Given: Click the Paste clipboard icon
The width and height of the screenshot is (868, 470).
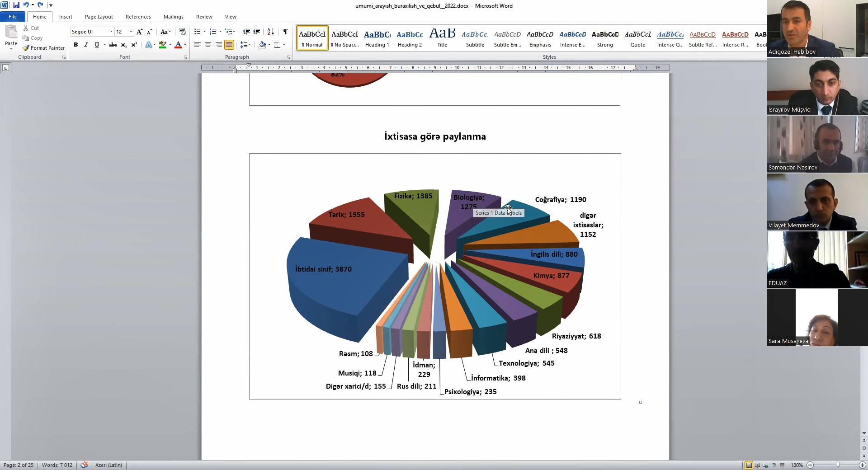Looking at the screenshot, I should (x=11, y=32).
